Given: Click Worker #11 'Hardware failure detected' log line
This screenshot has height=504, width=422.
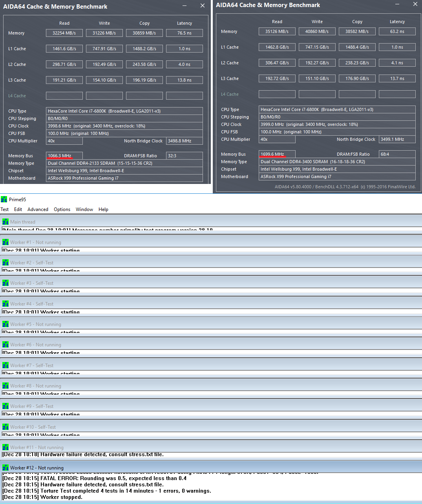Looking at the screenshot, I should (x=83, y=454).
